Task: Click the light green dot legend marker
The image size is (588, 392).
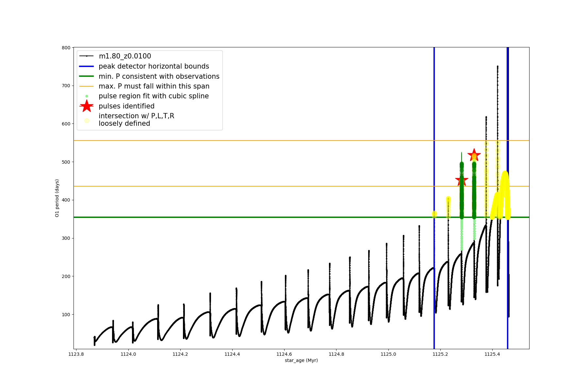Action: point(87,96)
